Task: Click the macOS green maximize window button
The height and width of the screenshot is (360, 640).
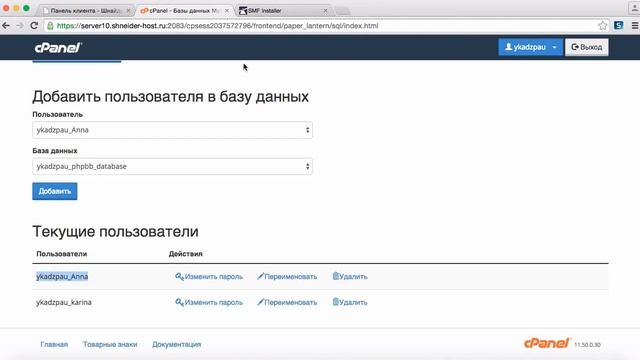Action: click(26, 8)
